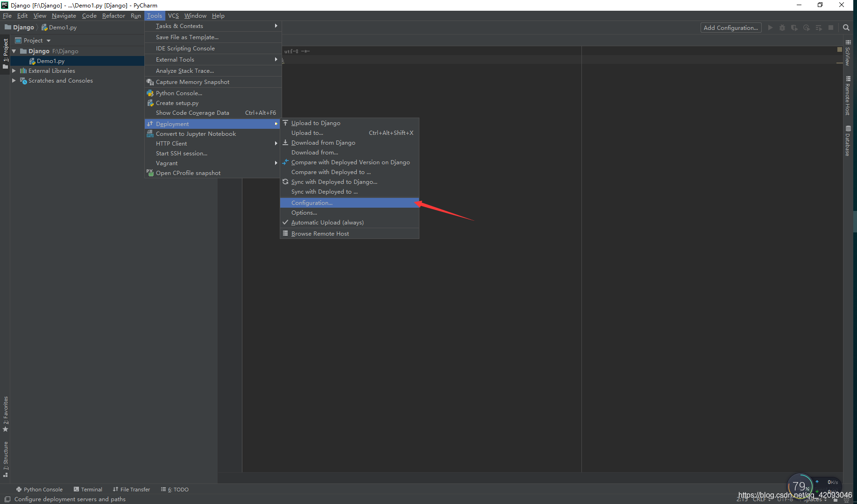The height and width of the screenshot is (504, 857).
Task: Click the Concurrency Diagram run icon
Action: click(x=819, y=28)
